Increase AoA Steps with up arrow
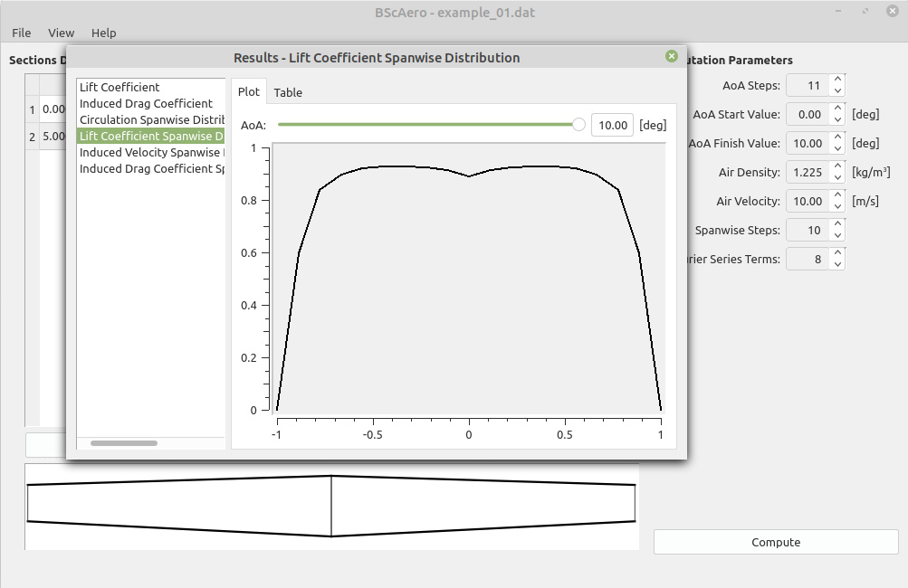Screen dimensions: 908x588 pyautogui.click(x=837, y=80)
